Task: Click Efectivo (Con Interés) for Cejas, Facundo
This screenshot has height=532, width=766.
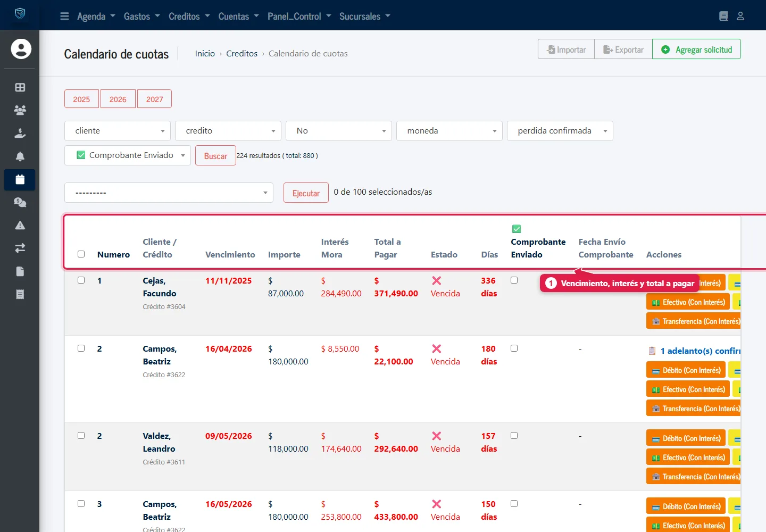Action: point(688,302)
